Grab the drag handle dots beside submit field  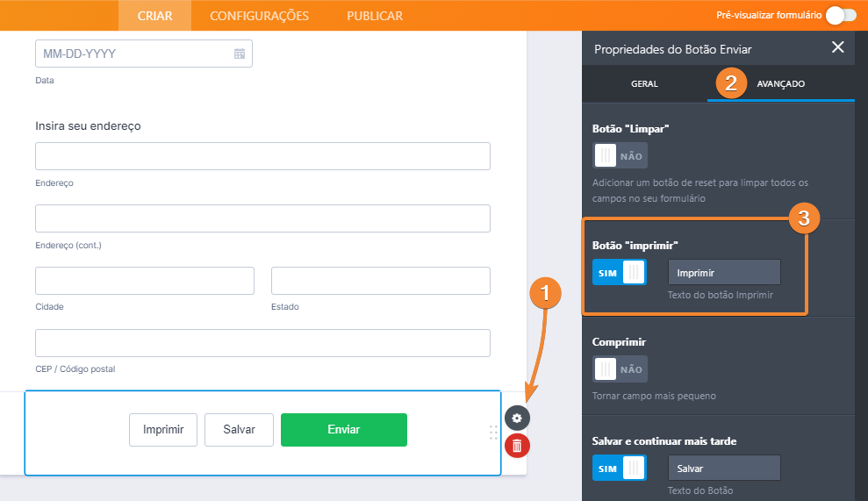pos(493,432)
